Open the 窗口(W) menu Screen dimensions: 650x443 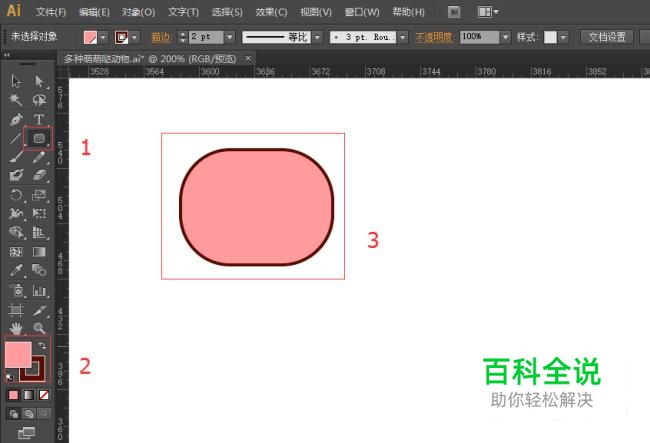tap(362, 12)
